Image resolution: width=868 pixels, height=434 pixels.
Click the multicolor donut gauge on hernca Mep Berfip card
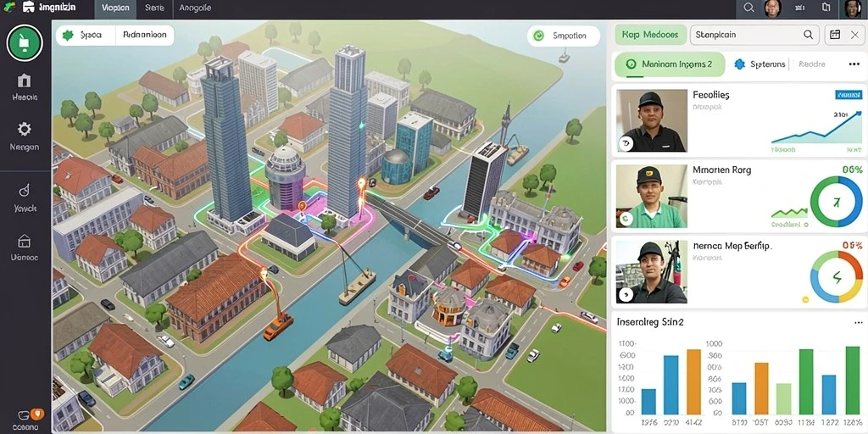click(836, 277)
